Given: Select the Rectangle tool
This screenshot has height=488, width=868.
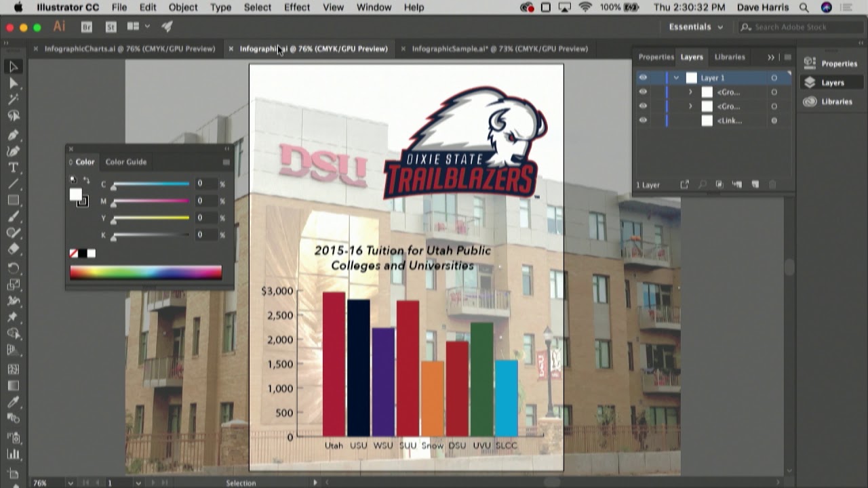Looking at the screenshot, I should click(14, 201).
